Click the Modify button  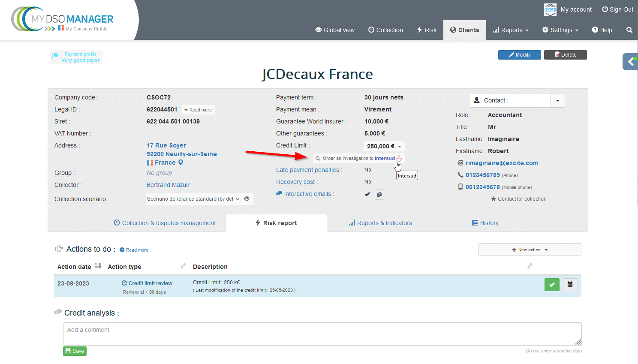click(519, 55)
